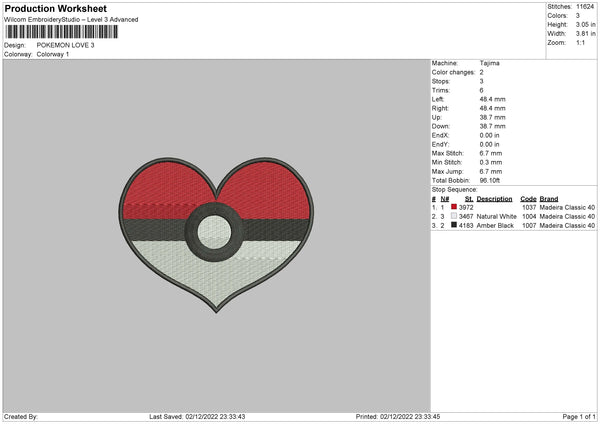Click the Wilcom EmbroideryStudio Level 3 Advanced text
Viewport: 600px width, 424px height.
click(71, 20)
